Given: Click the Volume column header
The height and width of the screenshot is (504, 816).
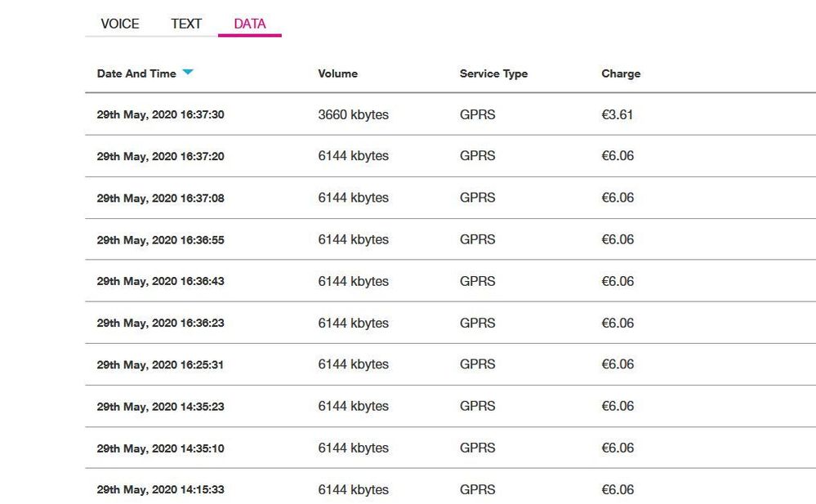Looking at the screenshot, I should [x=337, y=74].
